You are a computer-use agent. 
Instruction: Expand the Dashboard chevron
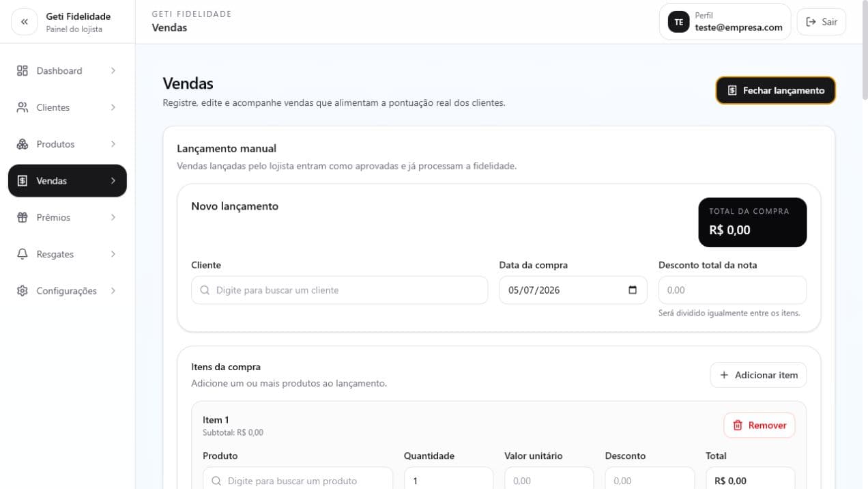[x=113, y=70]
